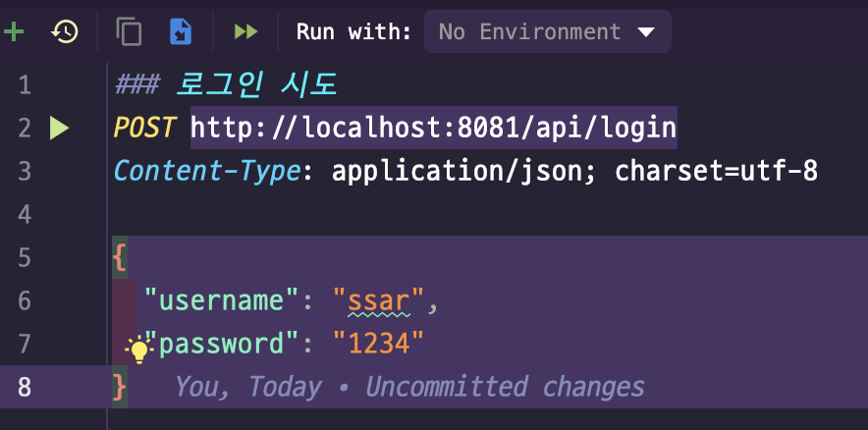The width and height of the screenshot is (868, 430).
Task: Click the "1234" password value
Action: 379,344
